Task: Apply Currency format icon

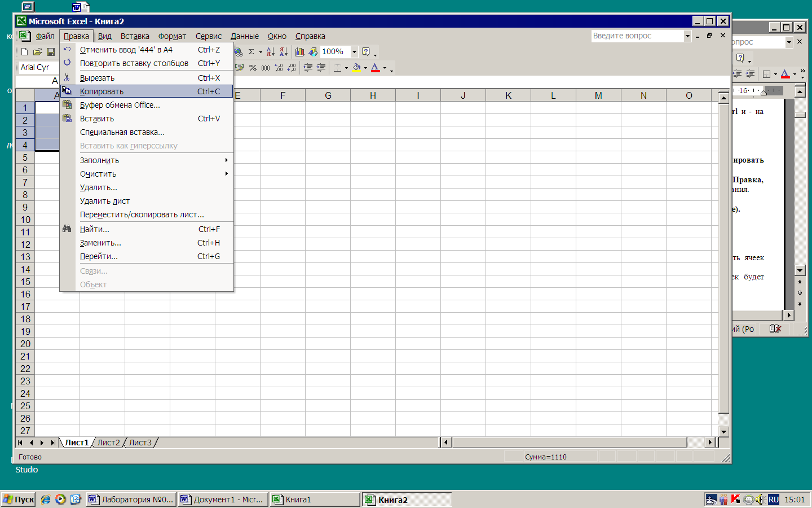Action: (x=239, y=68)
